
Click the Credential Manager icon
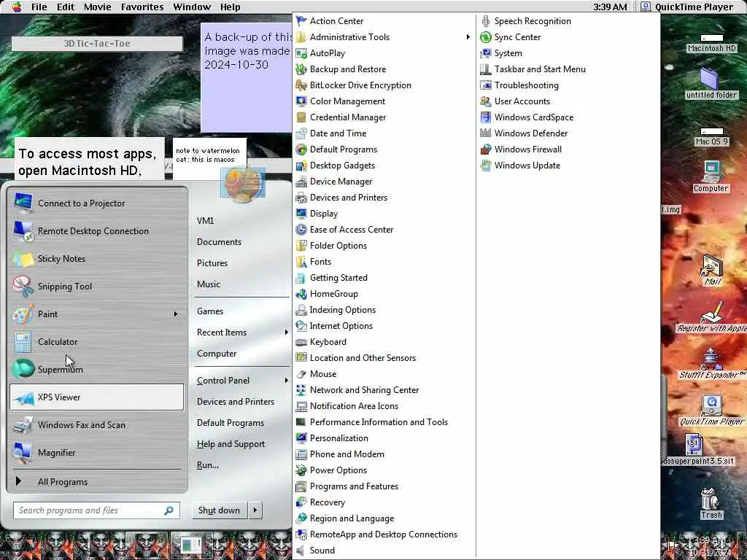coord(301,117)
